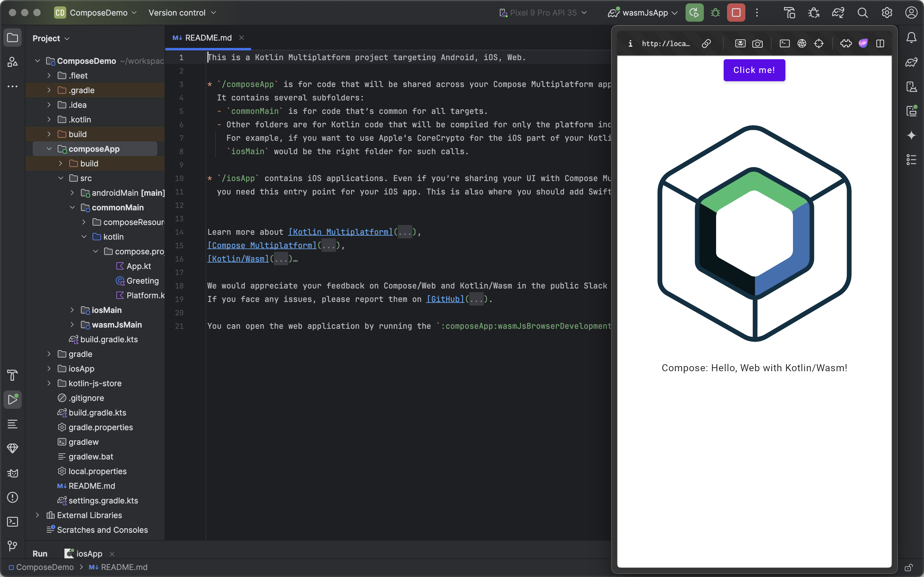Rerun wasmJsApp with the green rerun button

pyautogui.click(x=694, y=13)
